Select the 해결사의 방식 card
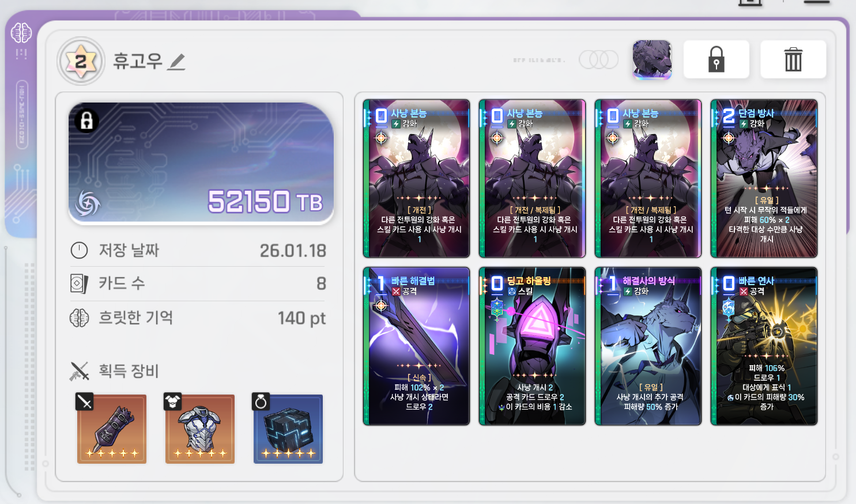This screenshot has height=504, width=856. coord(648,346)
